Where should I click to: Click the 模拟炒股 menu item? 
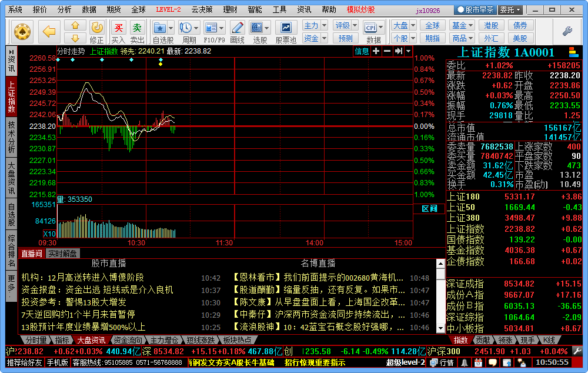point(360,10)
